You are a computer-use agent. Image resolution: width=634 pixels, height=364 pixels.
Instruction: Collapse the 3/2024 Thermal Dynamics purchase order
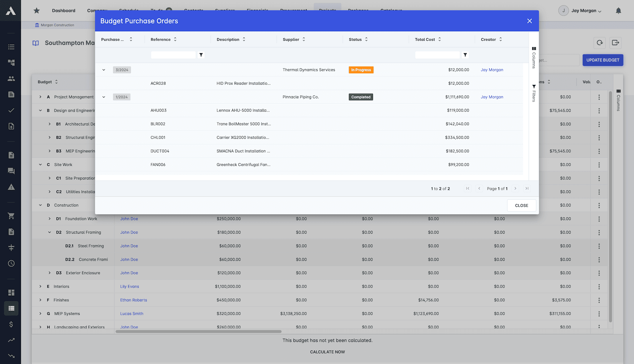104,70
